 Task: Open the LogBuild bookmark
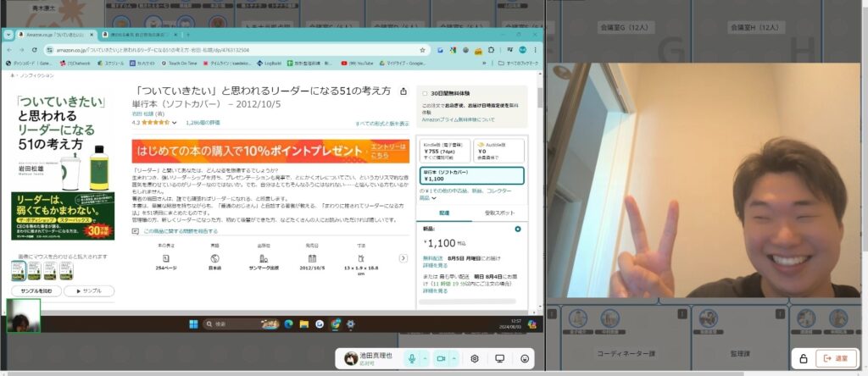(270, 64)
